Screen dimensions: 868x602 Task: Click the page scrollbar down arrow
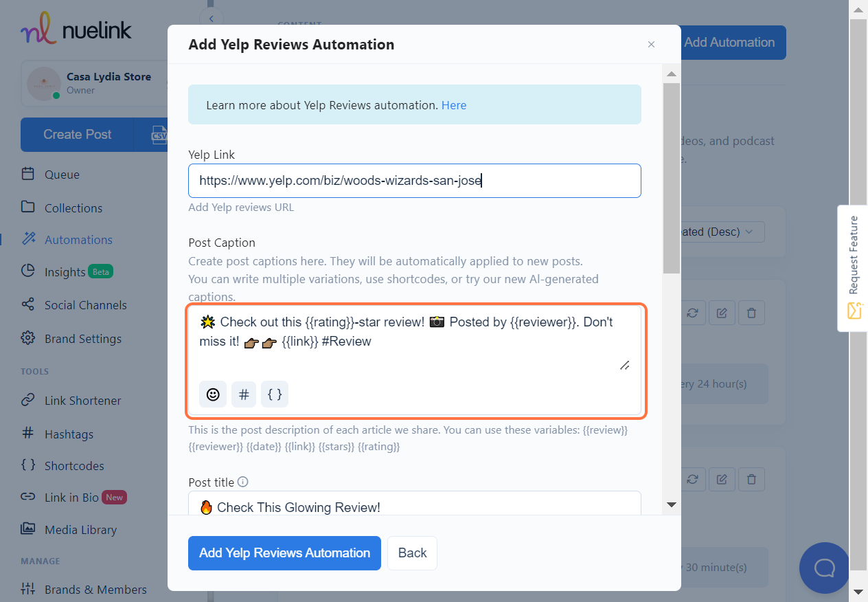(858, 592)
